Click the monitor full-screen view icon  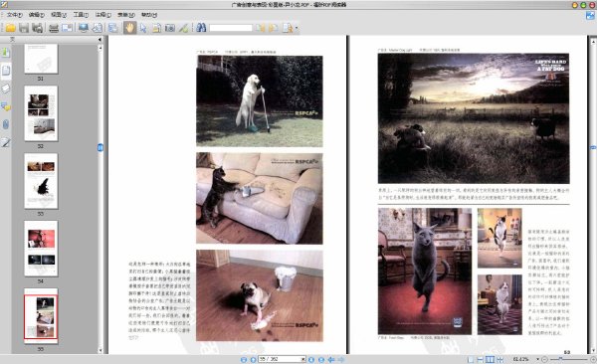click(x=84, y=28)
